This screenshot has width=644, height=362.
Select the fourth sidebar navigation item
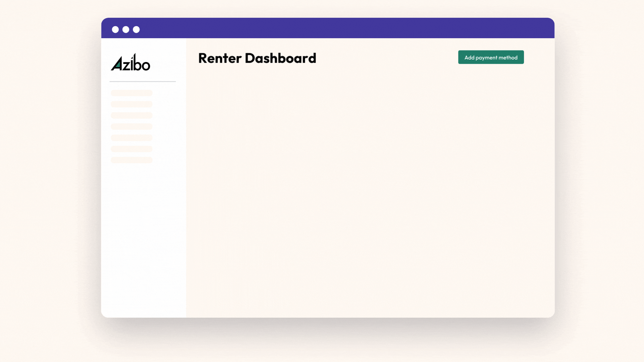coord(131,127)
